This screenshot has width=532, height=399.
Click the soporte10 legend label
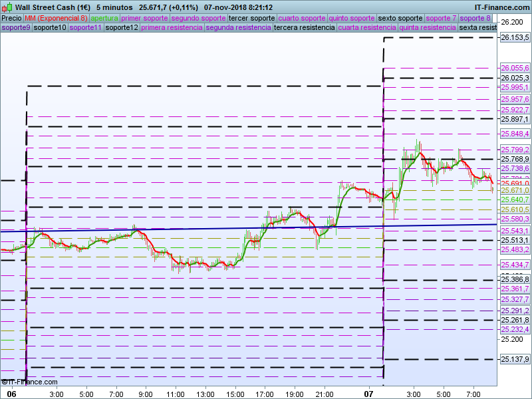(x=50, y=28)
